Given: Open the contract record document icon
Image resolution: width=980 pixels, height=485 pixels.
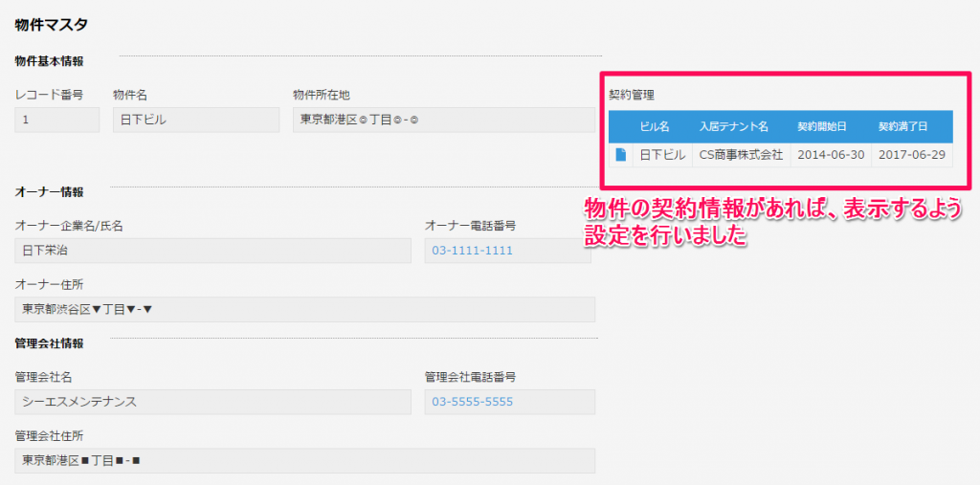Looking at the screenshot, I should pyautogui.click(x=620, y=155).
